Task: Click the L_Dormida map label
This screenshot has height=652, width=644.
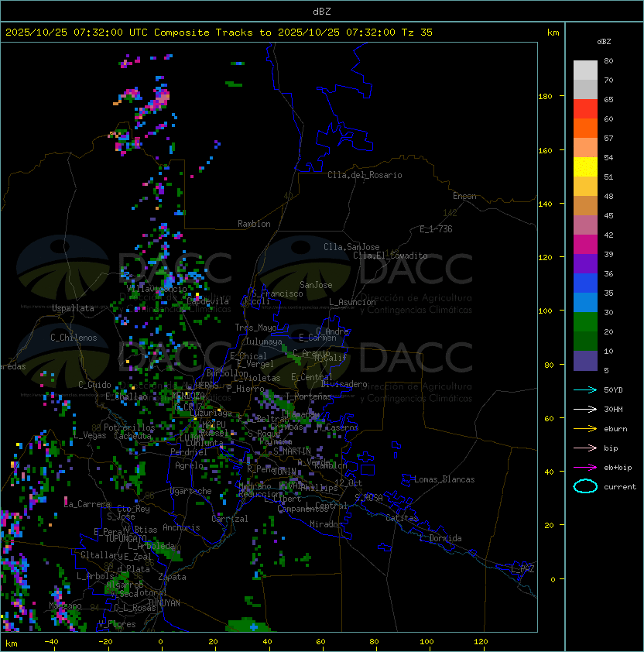Action: coord(440,538)
